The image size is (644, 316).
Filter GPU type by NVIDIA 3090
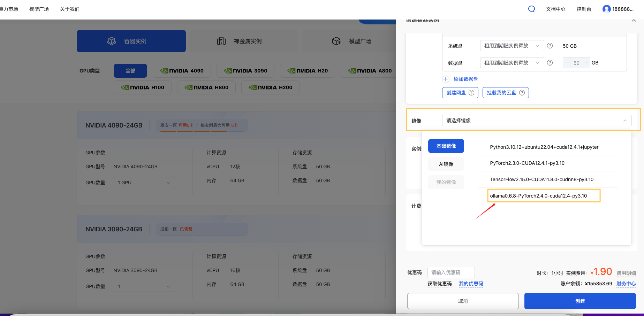(245, 71)
